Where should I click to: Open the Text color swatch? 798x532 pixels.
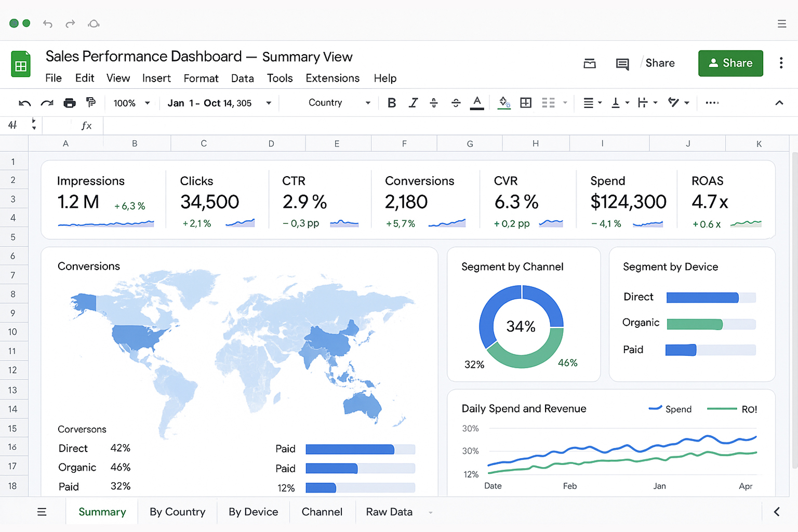coord(477,103)
